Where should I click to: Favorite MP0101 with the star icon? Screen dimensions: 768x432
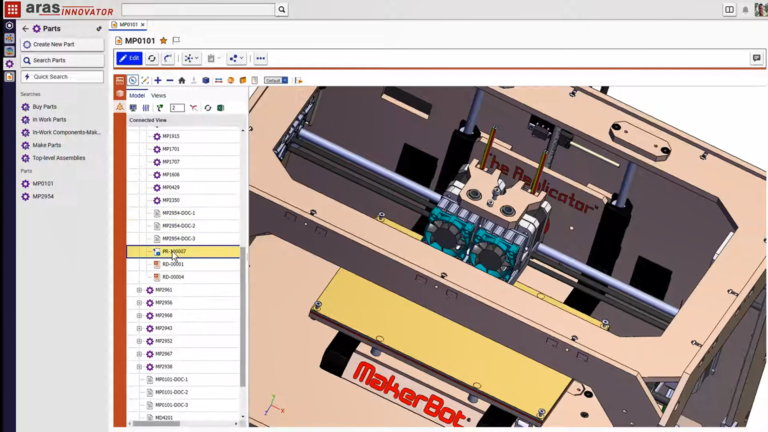pyautogui.click(x=164, y=41)
